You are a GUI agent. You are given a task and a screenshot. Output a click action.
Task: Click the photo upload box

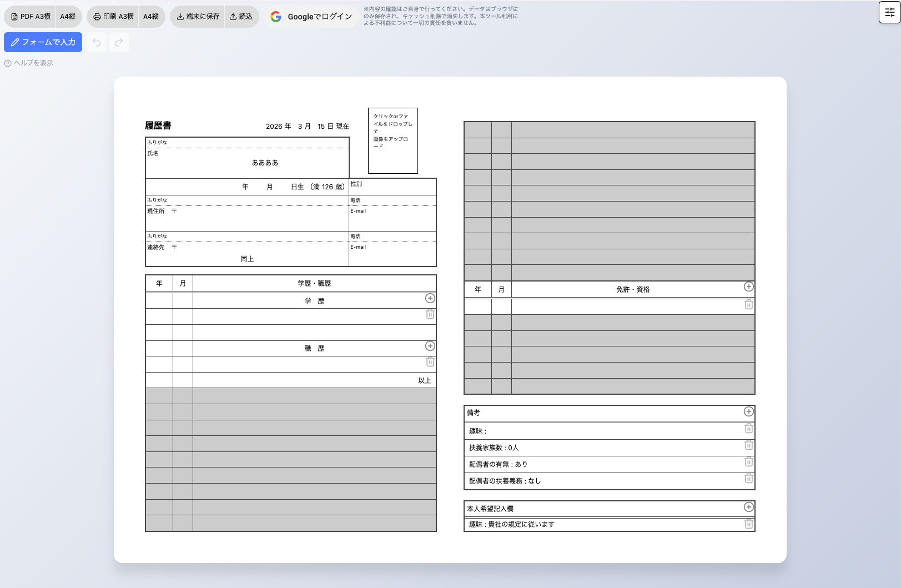point(392,140)
